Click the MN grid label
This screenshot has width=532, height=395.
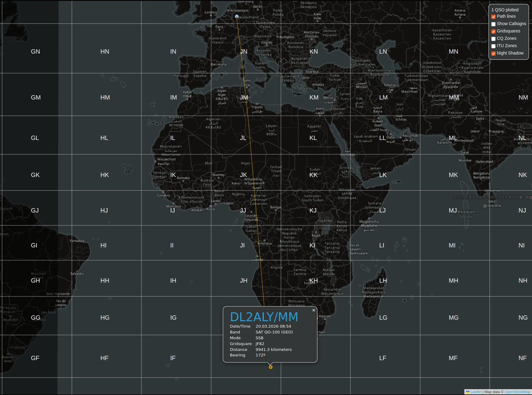coord(453,51)
